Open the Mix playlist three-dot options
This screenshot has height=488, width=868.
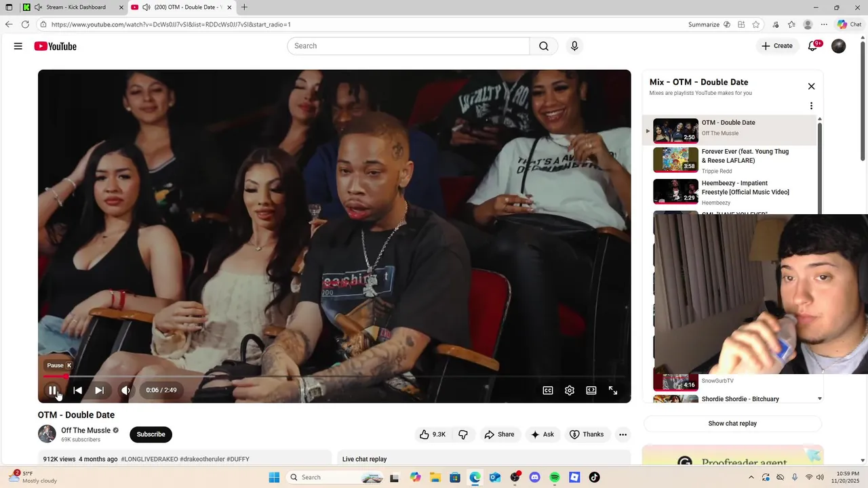pyautogui.click(x=811, y=106)
